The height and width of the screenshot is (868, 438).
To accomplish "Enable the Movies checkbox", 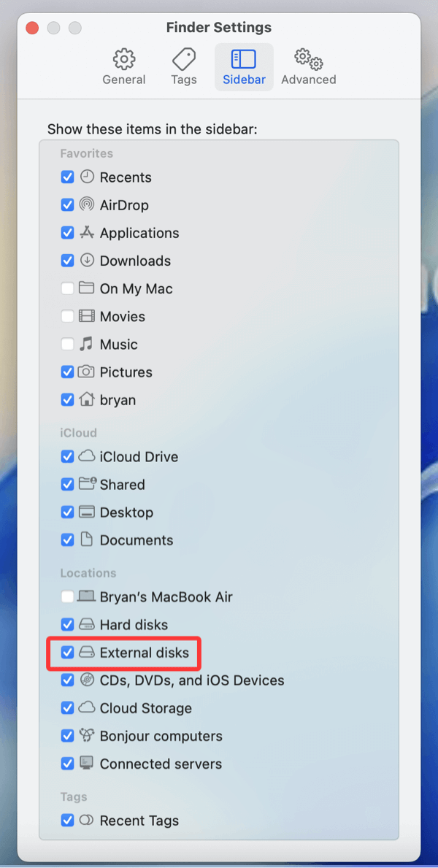I will pyautogui.click(x=67, y=316).
